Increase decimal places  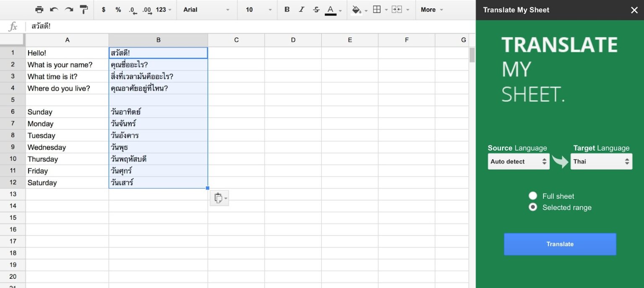point(147,9)
